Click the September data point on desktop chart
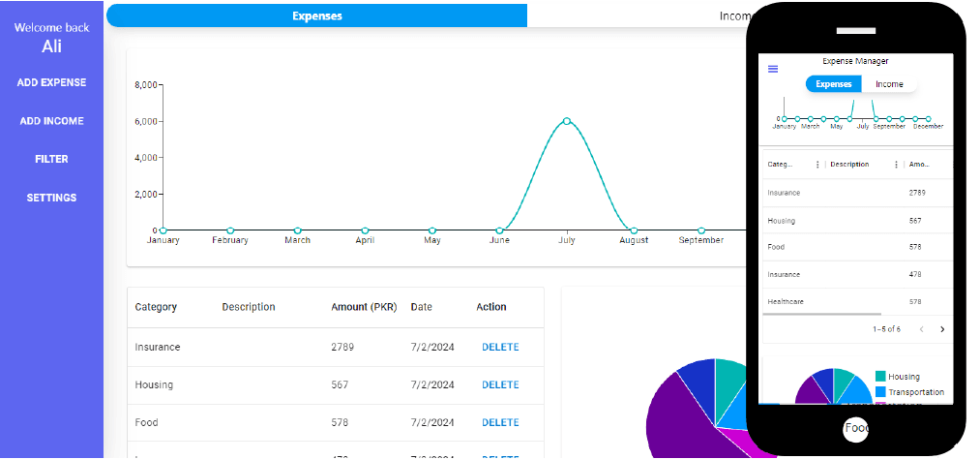 [701, 230]
